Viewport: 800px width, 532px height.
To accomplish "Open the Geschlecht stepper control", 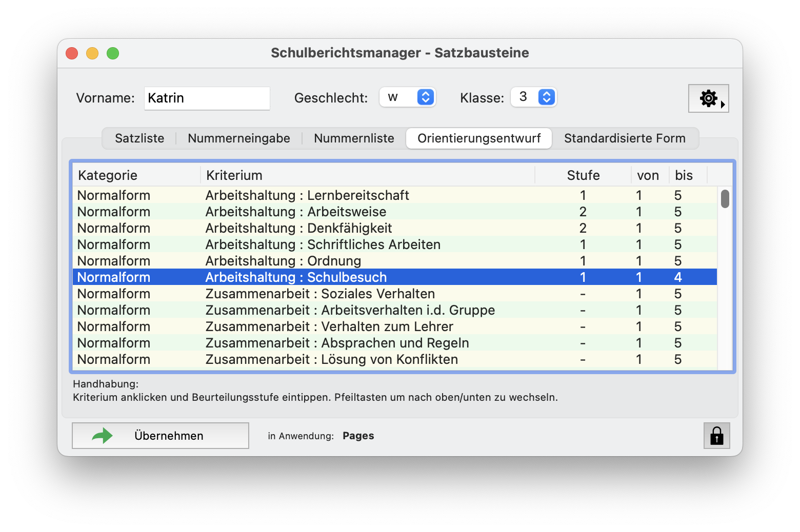I will pyautogui.click(x=425, y=97).
